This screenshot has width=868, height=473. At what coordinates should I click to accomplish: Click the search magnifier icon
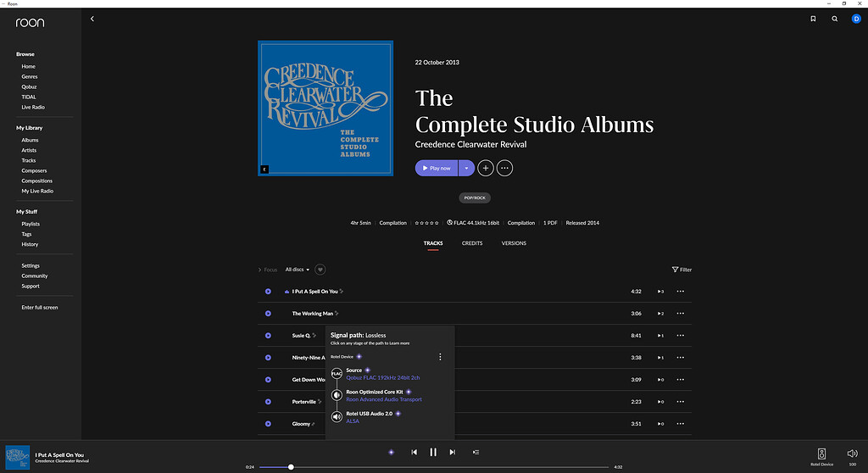[x=835, y=19]
